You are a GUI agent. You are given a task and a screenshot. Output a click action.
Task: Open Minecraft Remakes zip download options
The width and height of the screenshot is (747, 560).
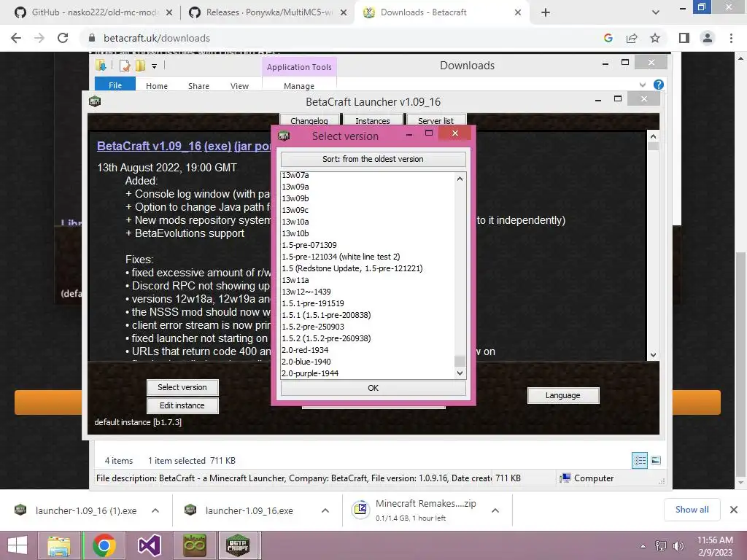[x=495, y=510]
